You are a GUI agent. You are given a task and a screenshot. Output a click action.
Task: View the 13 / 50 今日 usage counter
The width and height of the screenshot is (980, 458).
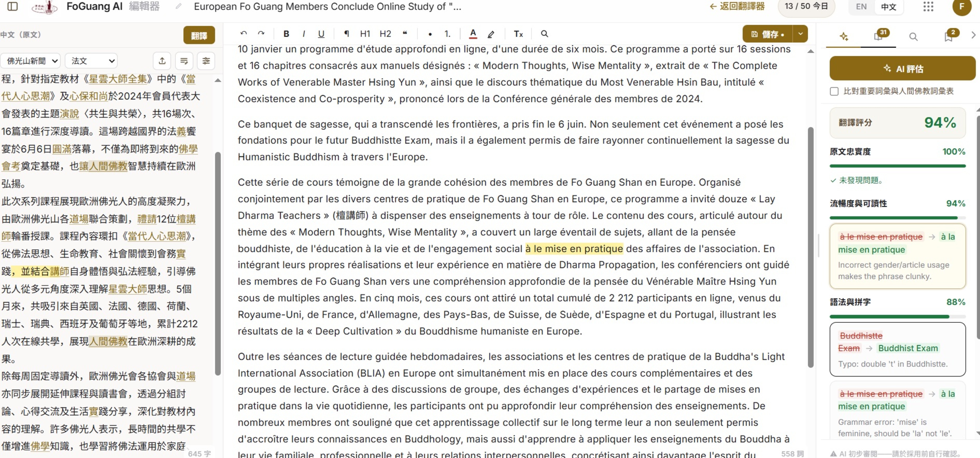806,6
